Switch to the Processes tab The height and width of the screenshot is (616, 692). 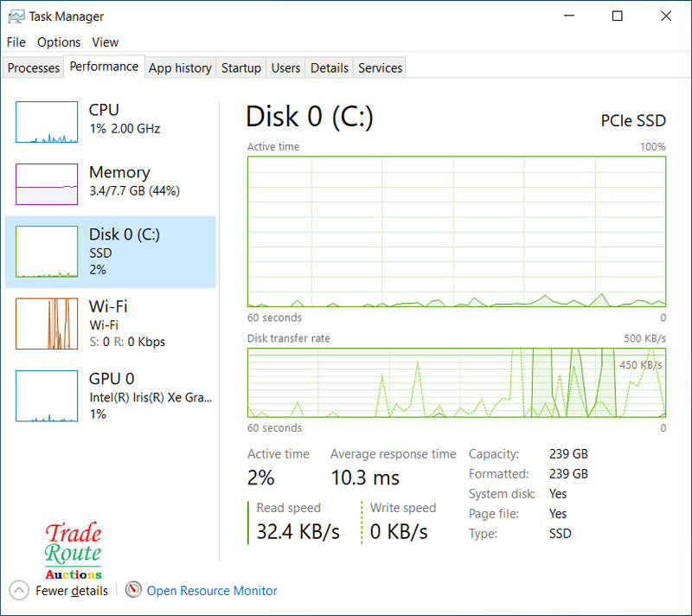(34, 68)
